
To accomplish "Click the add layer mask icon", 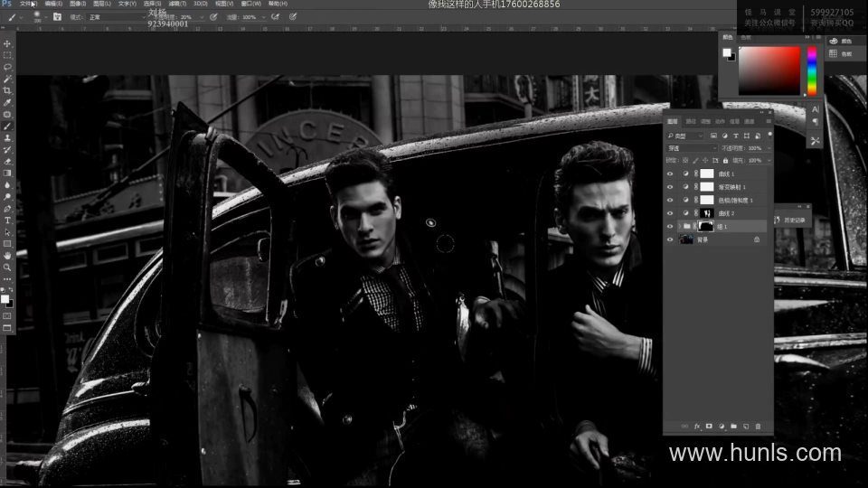I will coord(709,426).
